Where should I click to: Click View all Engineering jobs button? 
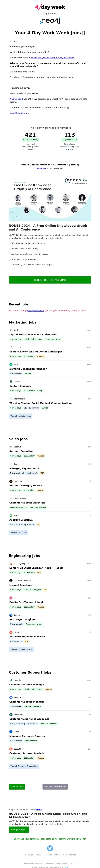tap(21, 649)
